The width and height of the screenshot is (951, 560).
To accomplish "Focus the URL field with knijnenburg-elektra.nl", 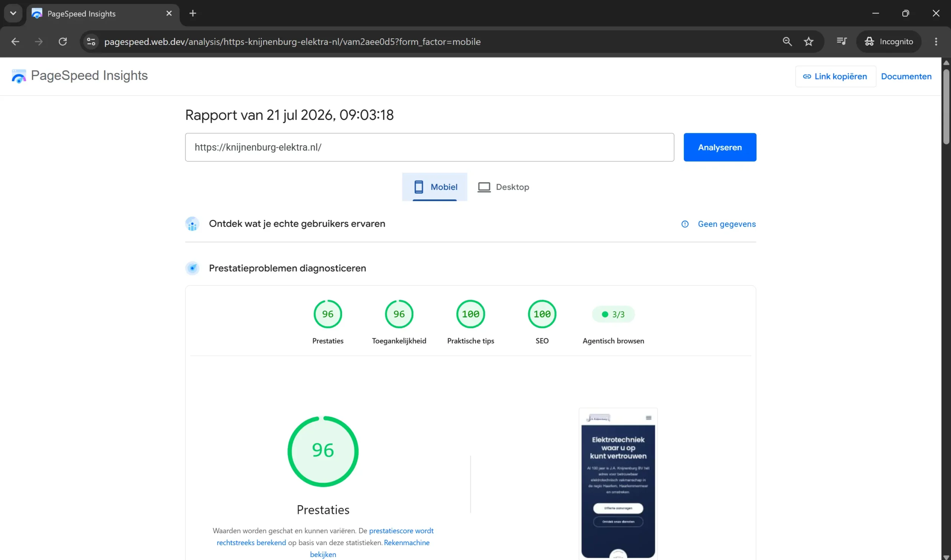I will click(429, 147).
